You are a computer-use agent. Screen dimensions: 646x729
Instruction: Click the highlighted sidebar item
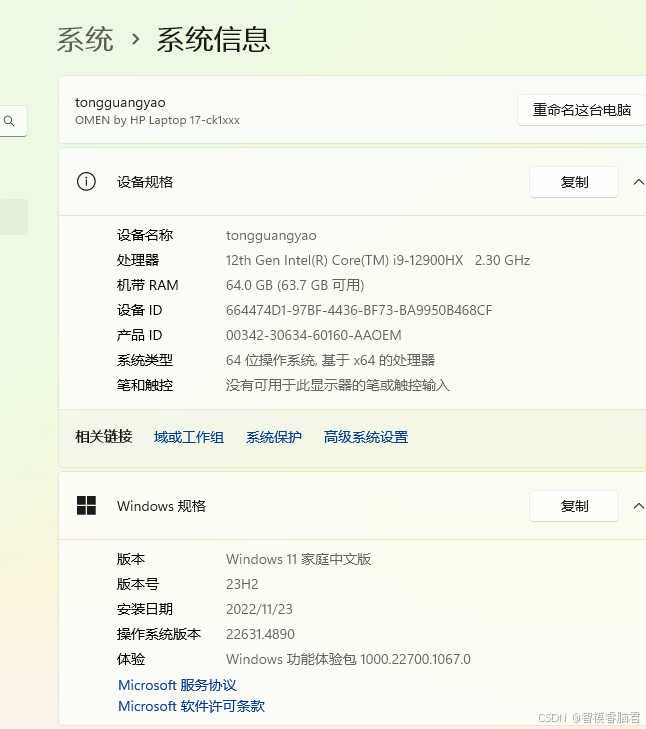coord(13,217)
